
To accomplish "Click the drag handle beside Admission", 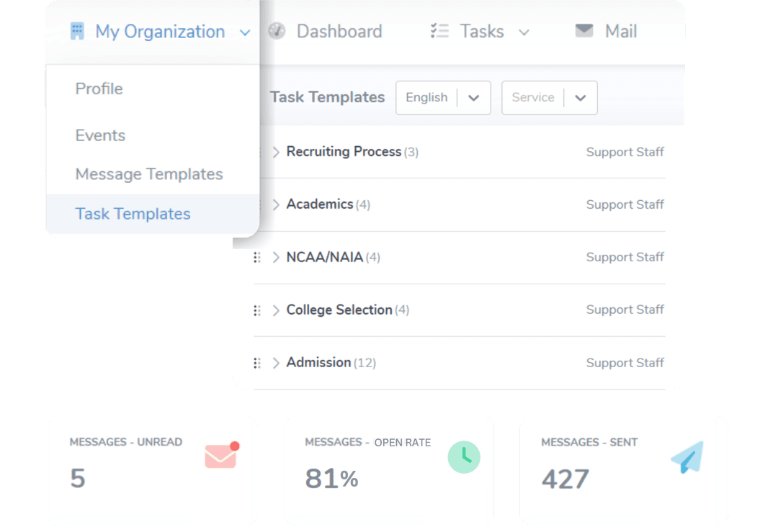I will (x=257, y=363).
